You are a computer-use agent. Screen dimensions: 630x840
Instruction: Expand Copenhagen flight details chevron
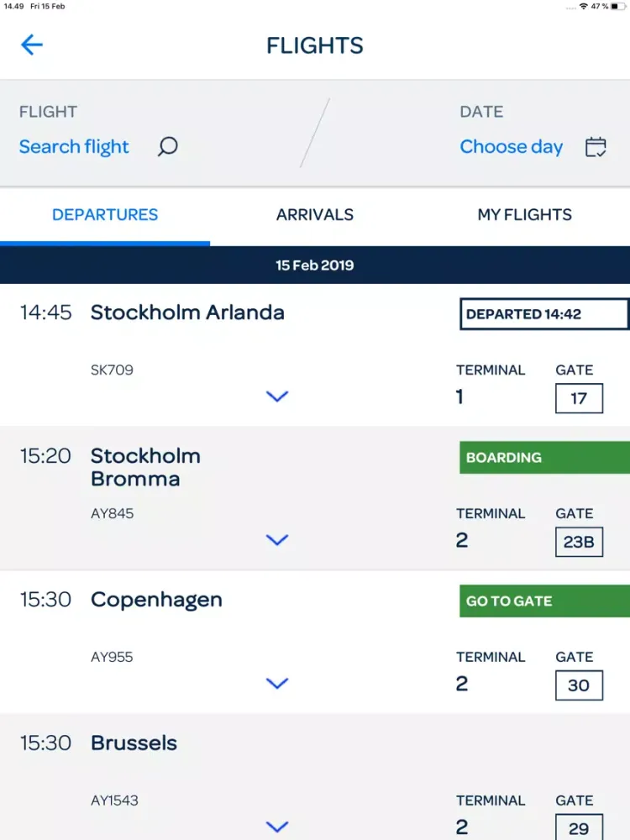tap(276, 684)
